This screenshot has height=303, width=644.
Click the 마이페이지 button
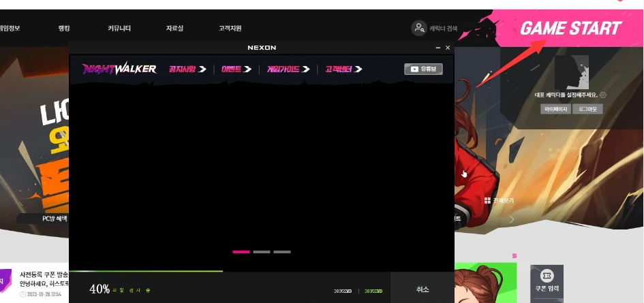555,109
